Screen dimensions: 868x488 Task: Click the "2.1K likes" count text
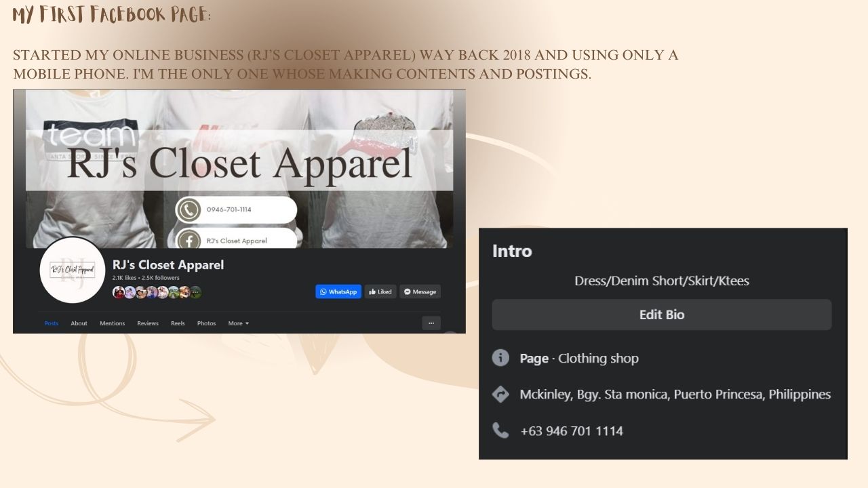(x=124, y=278)
